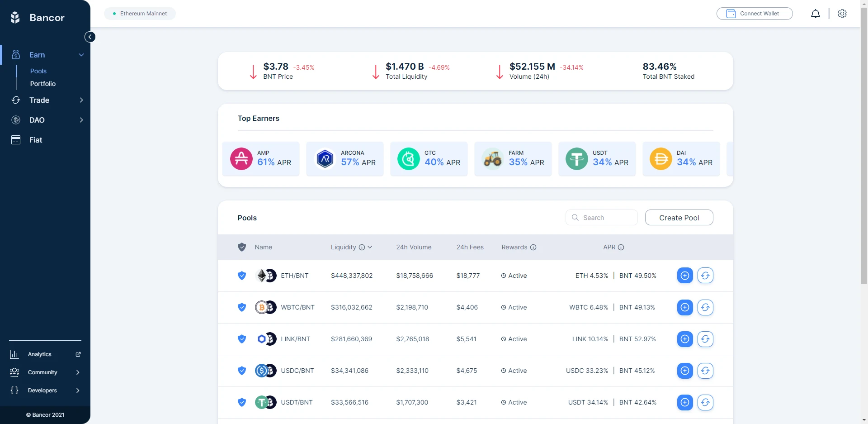Screen dimensions: 868x424
Task: Add liquidity to the ETH/BNT pool
Action: coord(685,276)
